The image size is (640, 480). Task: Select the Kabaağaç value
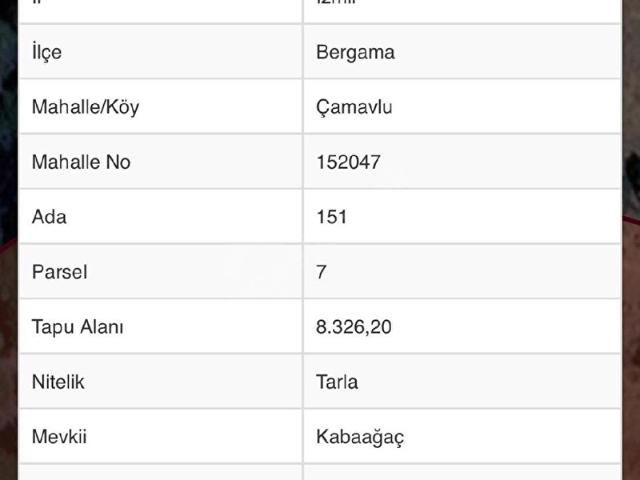[360, 436]
